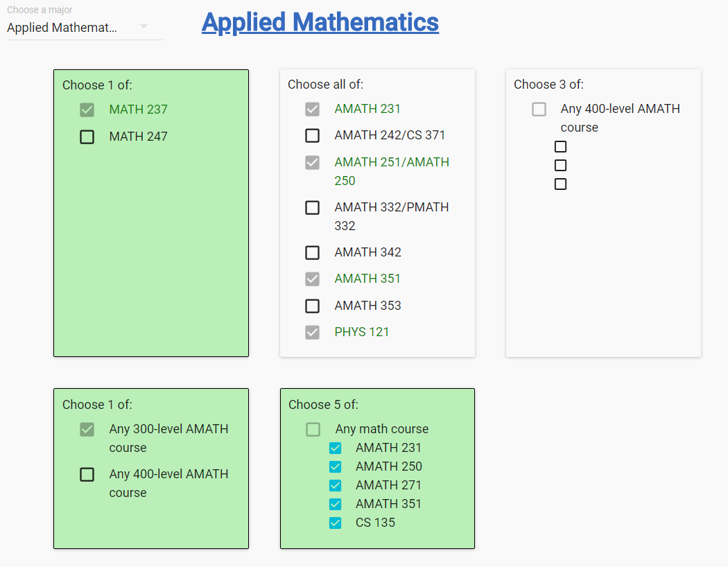Click the AMATH 342 course label

coord(367,252)
